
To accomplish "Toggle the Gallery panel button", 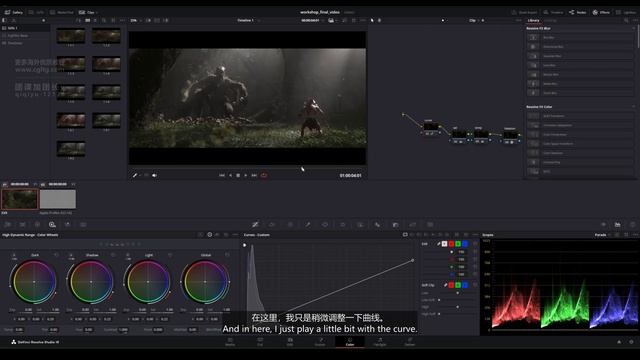I will click(13, 12).
